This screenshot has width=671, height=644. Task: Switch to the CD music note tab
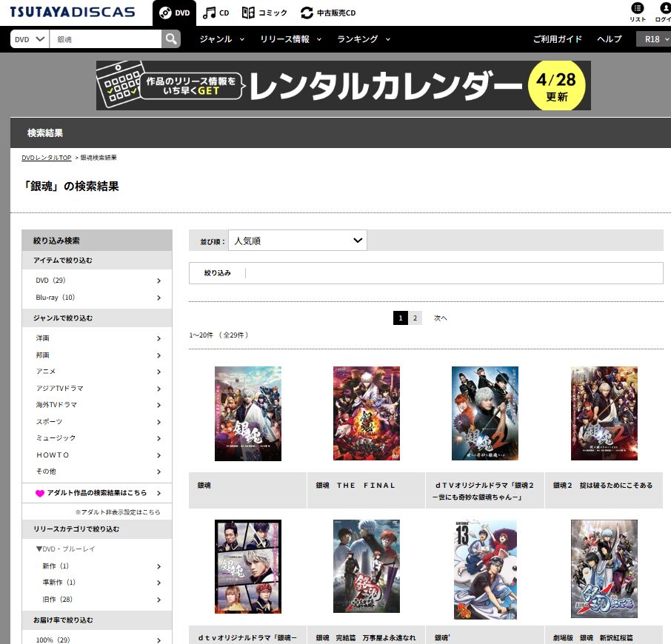click(216, 13)
